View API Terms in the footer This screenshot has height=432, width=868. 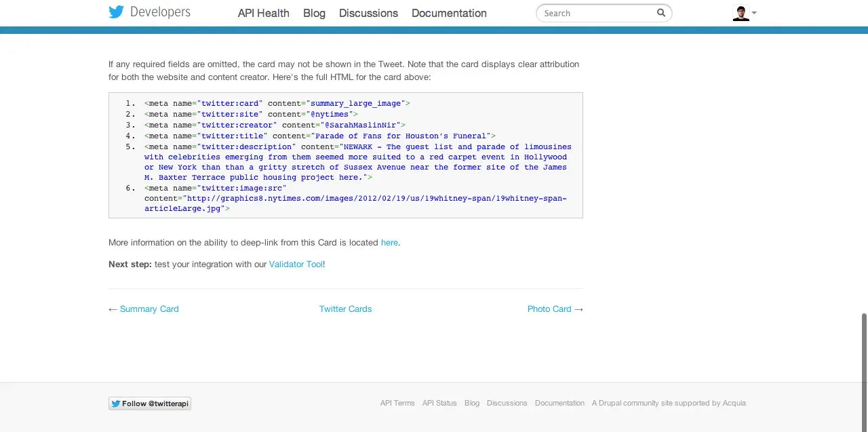point(397,403)
